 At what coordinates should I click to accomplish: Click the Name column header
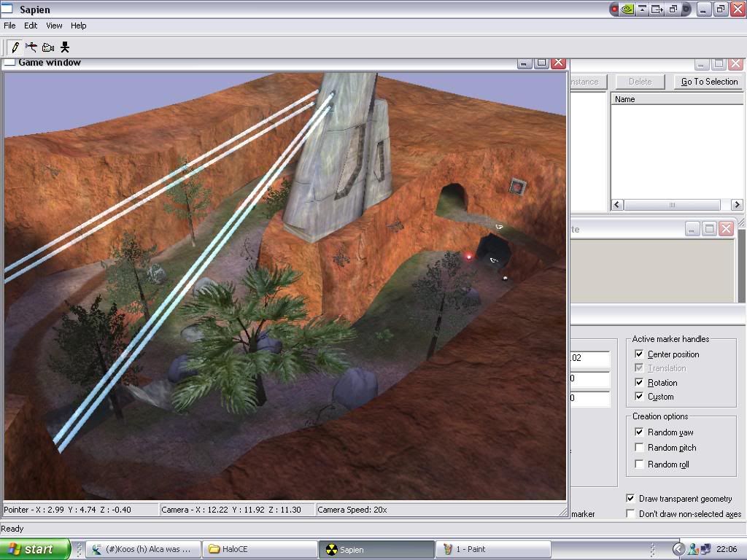tap(677, 99)
